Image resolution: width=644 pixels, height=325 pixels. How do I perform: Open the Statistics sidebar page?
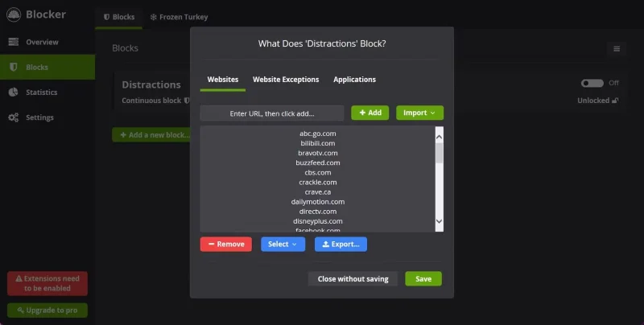(x=41, y=93)
